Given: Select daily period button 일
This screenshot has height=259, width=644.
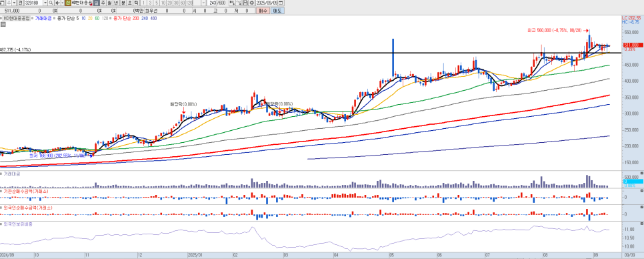Looking at the screenshot, I should tap(97, 3).
